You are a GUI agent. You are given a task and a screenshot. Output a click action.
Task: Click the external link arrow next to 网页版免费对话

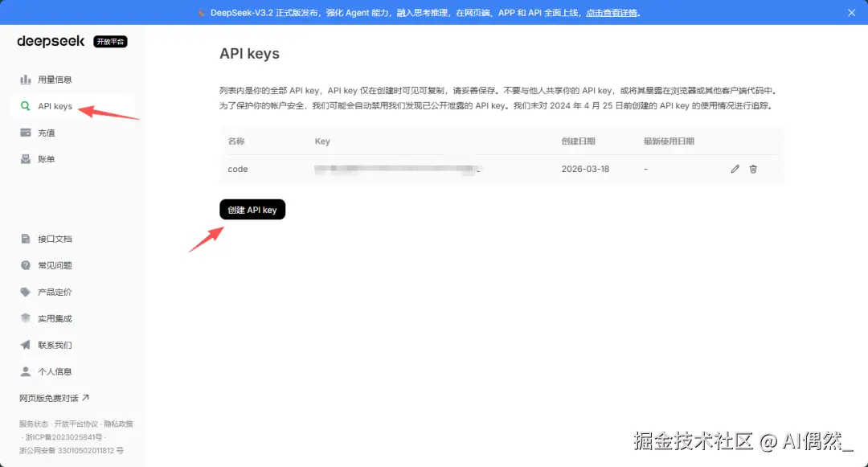point(86,397)
